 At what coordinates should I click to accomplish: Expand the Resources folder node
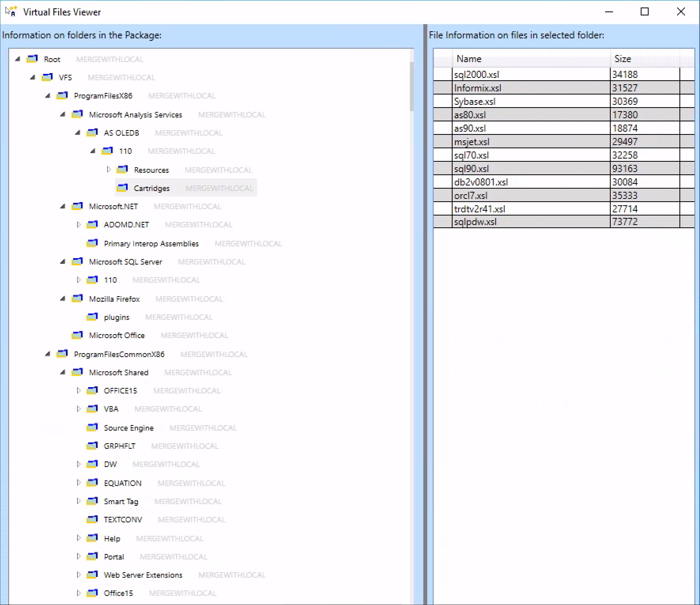(109, 170)
